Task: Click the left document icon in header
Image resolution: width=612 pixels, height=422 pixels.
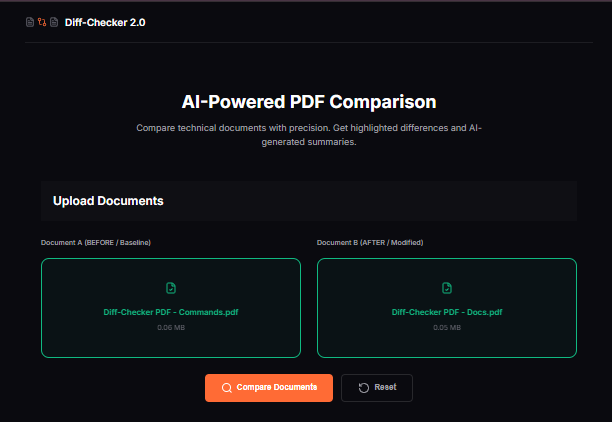Action: click(x=30, y=22)
